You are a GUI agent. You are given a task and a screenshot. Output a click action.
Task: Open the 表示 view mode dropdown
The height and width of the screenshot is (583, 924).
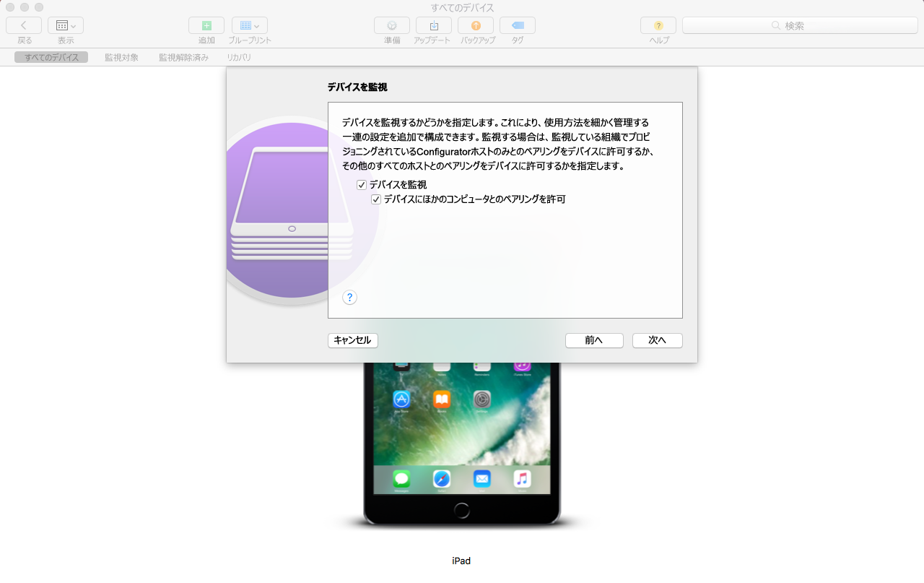pos(66,25)
